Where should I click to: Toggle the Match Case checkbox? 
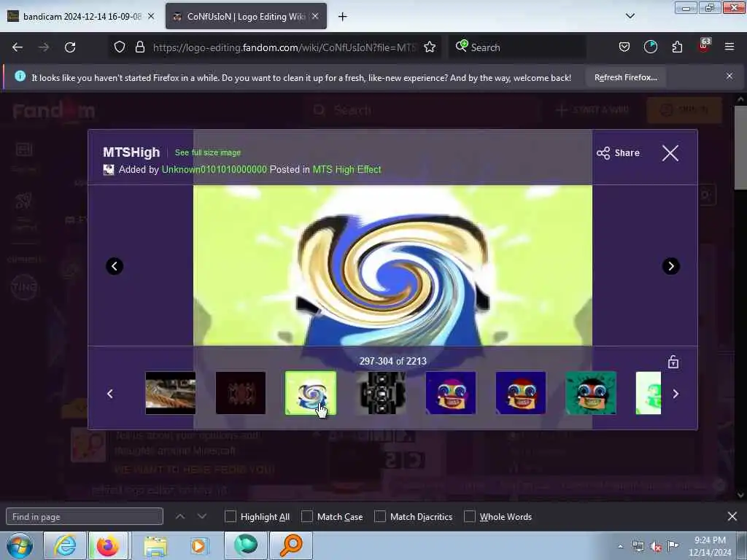pos(307,516)
